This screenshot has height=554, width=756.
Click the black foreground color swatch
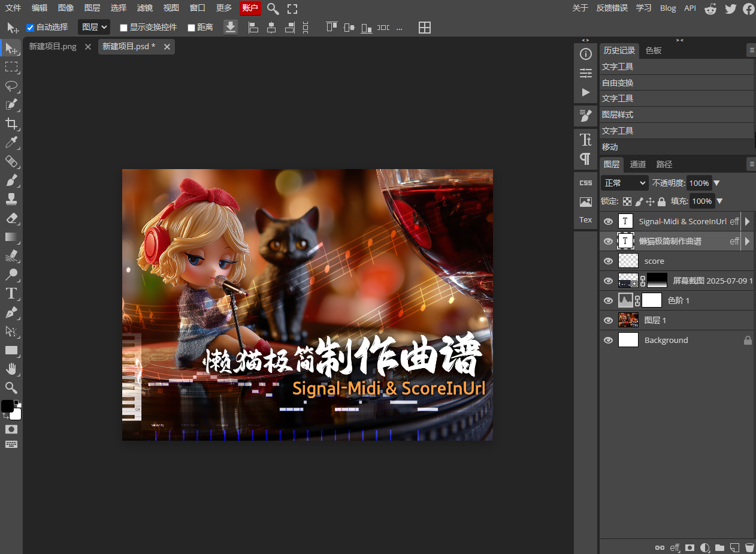(7, 406)
